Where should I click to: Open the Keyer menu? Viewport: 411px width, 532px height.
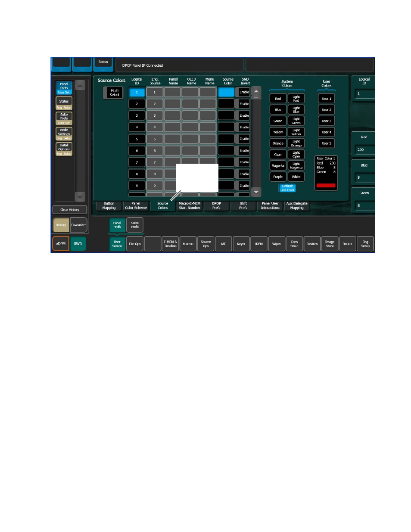[x=241, y=244]
